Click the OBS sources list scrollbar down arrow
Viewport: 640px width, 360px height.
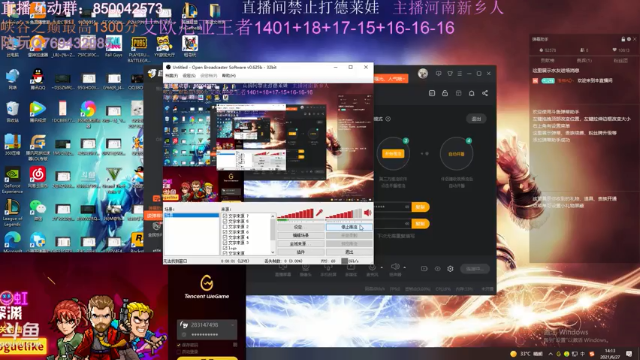[273, 253]
